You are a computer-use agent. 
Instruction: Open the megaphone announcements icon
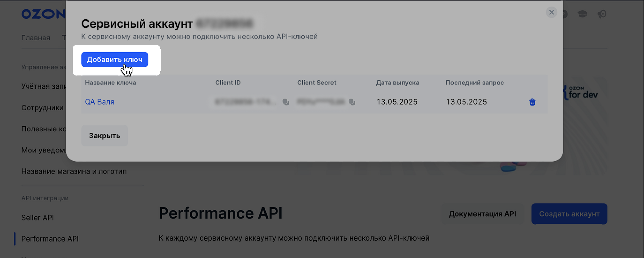[x=602, y=14]
